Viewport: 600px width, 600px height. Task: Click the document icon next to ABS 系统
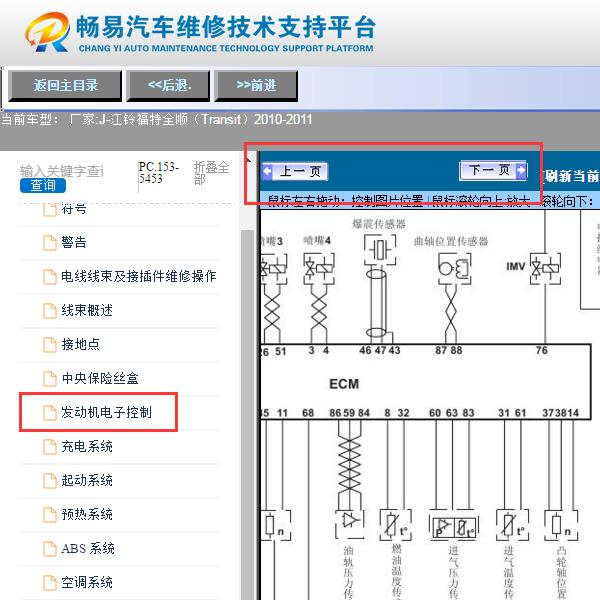[x=50, y=549]
